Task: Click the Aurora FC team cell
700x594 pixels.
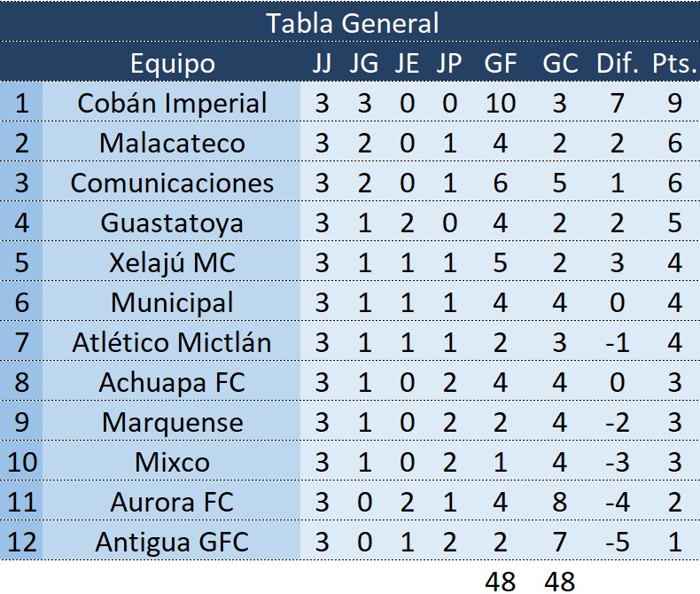Action: [172, 502]
